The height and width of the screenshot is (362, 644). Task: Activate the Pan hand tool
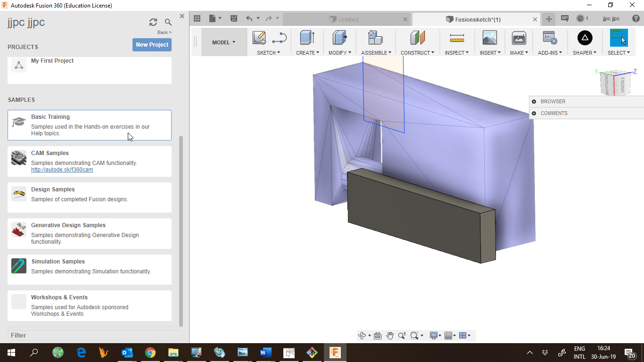tap(390, 336)
